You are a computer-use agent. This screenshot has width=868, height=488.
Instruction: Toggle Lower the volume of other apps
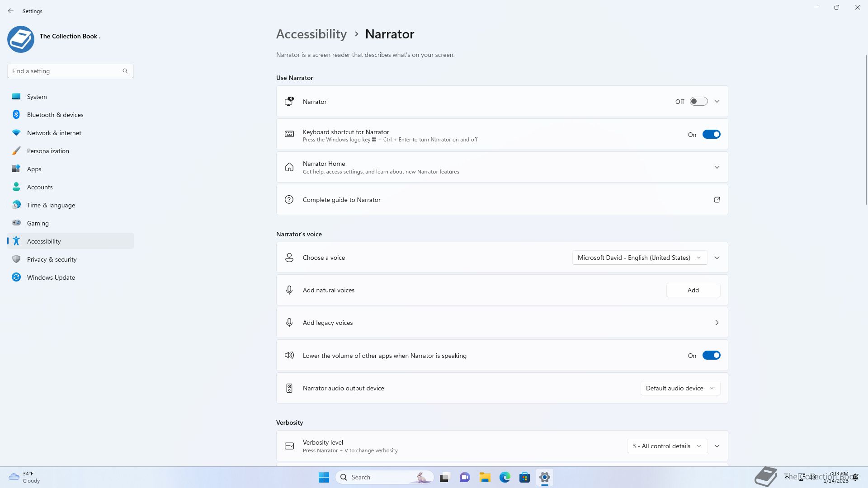[711, 356]
